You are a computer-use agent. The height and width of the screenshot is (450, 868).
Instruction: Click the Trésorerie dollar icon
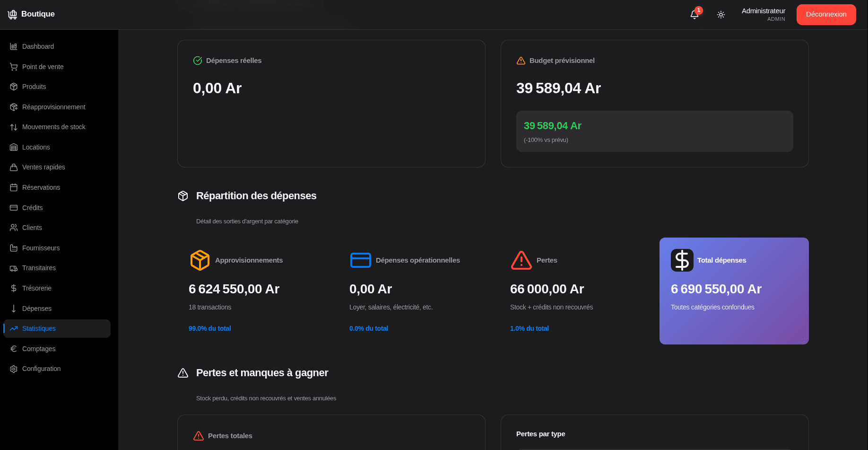click(x=14, y=288)
